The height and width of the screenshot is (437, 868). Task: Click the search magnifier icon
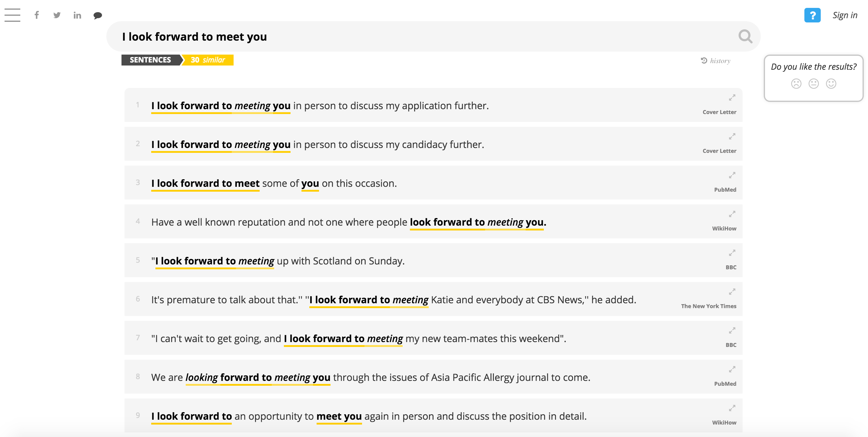click(745, 36)
